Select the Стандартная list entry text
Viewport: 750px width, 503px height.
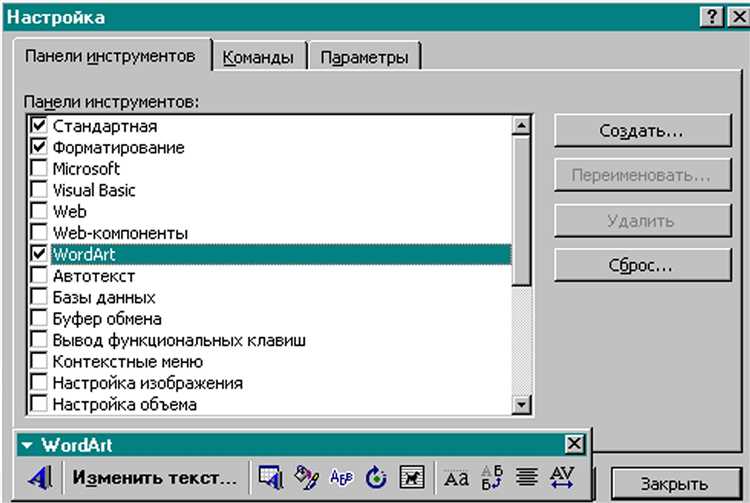[x=105, y=126]
